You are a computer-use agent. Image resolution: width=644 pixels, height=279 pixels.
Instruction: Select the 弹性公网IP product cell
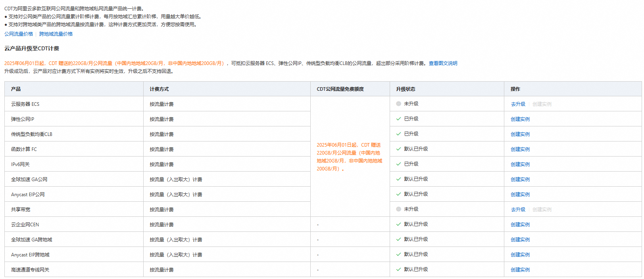[74, 119]
